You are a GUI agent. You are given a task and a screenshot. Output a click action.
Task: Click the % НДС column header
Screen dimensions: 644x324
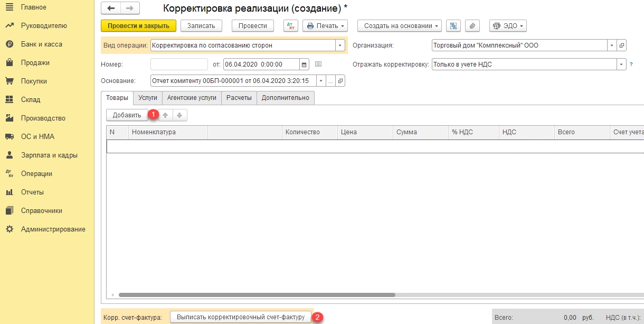(x=473, y=132)
